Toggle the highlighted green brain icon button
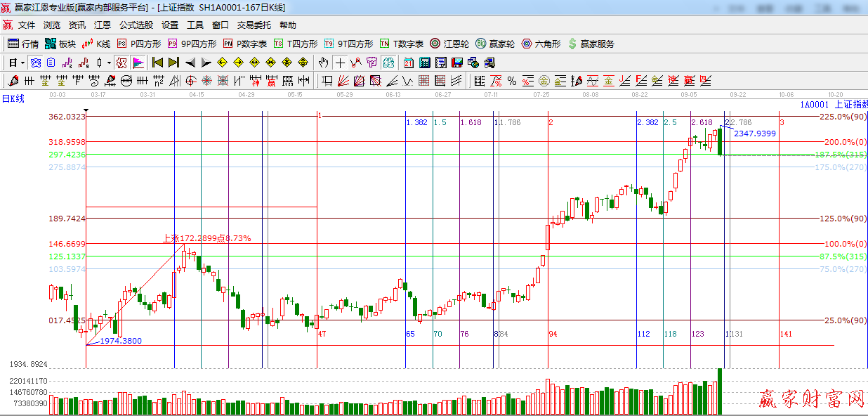 click(387, 63)
